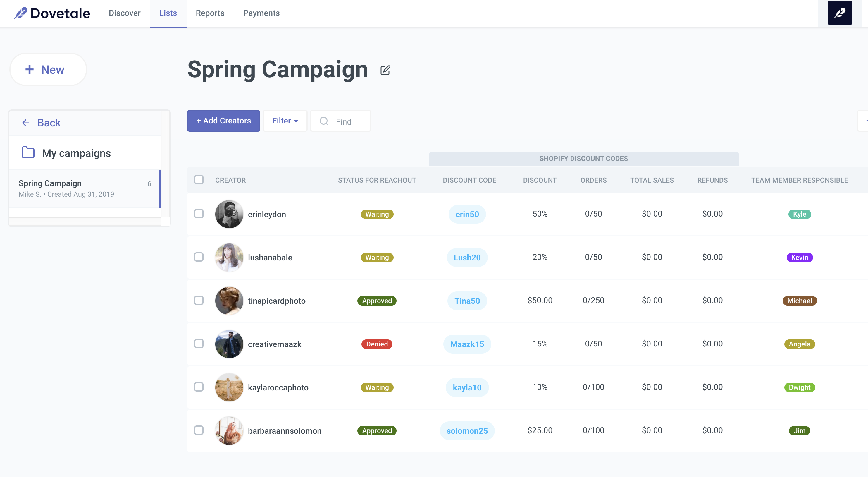Screen dimensions: 868x477
Task: Switch to the Reports tab
Action: point(210,13)
